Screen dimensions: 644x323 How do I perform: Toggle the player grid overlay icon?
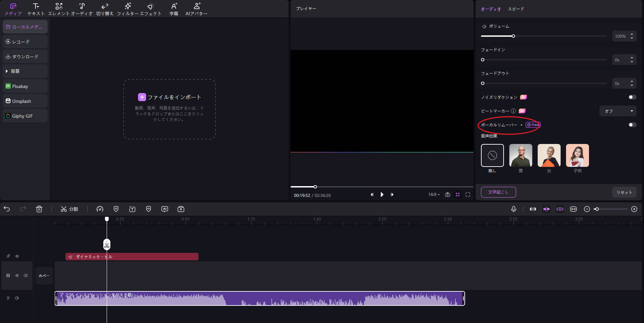click(x=458, y=195)
